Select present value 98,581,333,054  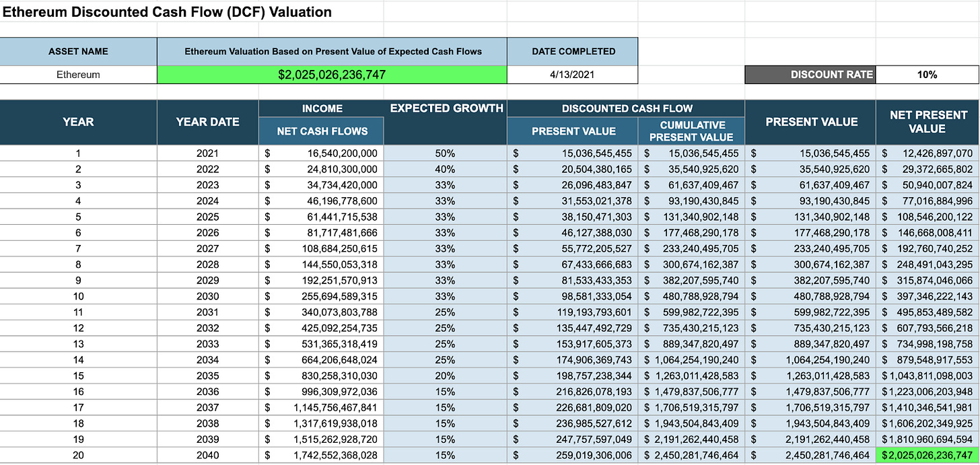pos(573,296)
